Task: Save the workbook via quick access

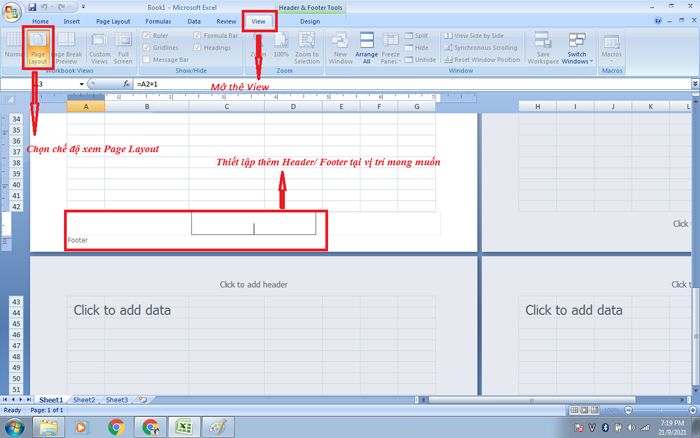Action: coord(32,7)
